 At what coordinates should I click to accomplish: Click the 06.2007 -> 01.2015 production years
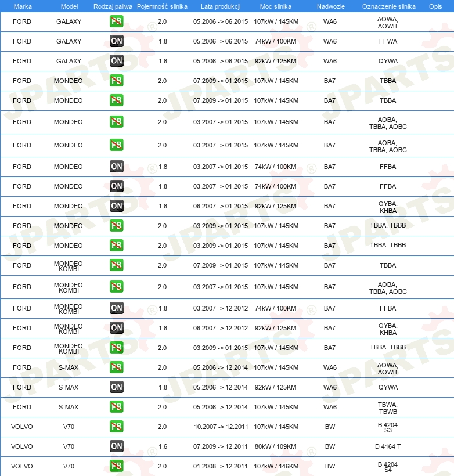pyautogui.click(x=221, y=206)
